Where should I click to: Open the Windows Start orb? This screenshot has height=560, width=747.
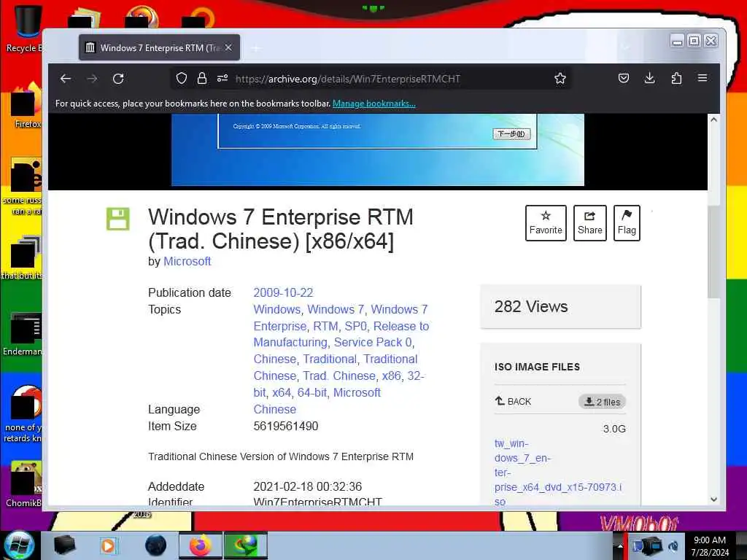[19, 545]
